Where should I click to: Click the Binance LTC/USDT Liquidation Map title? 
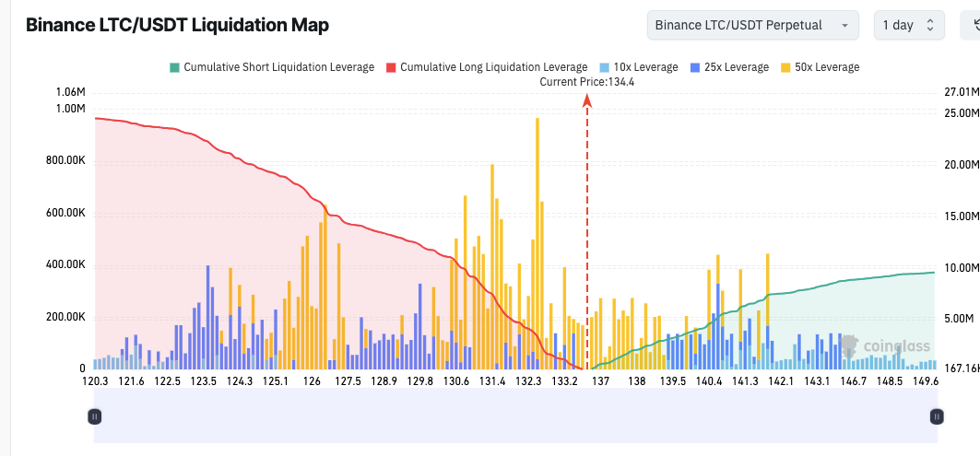coord(178,26)
